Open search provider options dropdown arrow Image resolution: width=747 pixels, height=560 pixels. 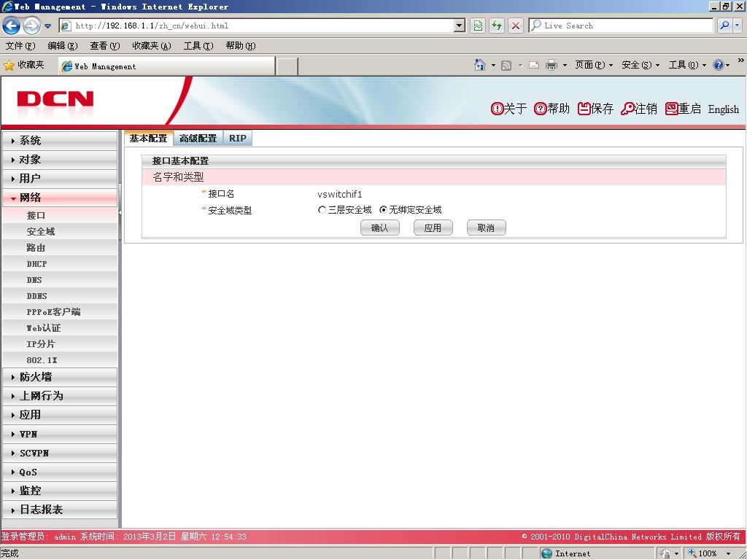pos(738,26)
